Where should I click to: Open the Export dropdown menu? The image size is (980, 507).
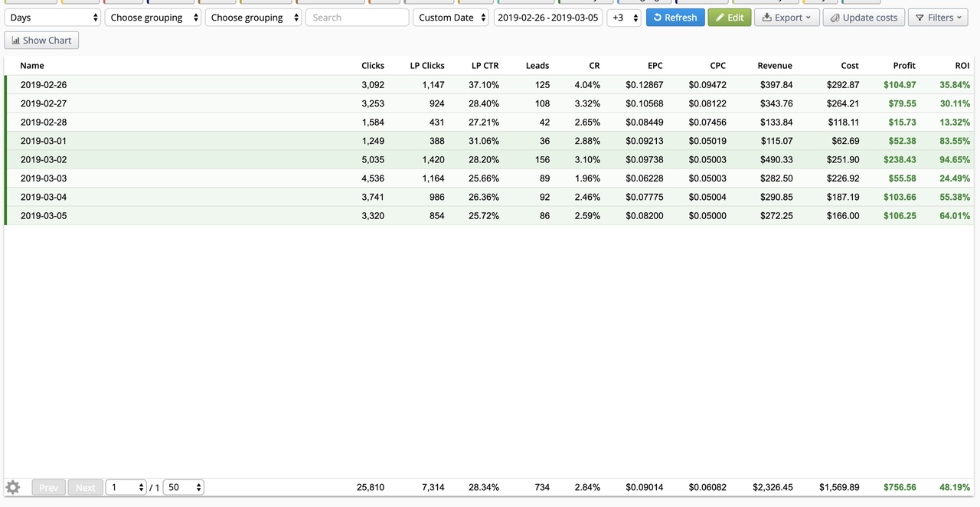(787, 18)
